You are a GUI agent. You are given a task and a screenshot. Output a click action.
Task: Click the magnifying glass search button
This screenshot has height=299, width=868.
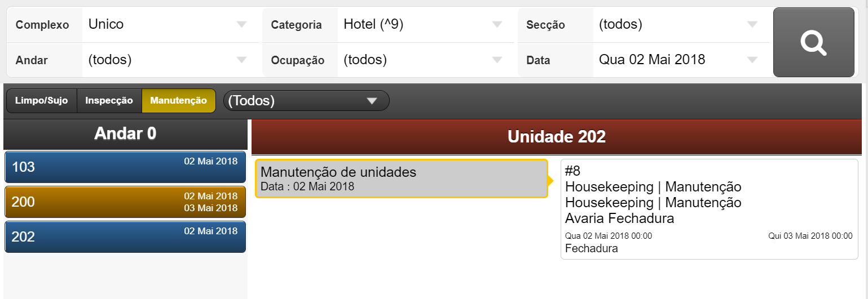click(813, 42)
